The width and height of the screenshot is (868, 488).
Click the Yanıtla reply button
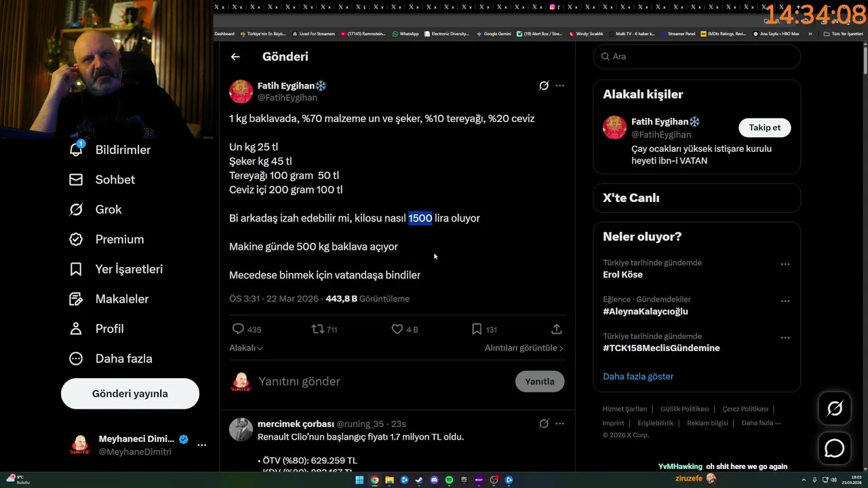(x=540, y=382)
